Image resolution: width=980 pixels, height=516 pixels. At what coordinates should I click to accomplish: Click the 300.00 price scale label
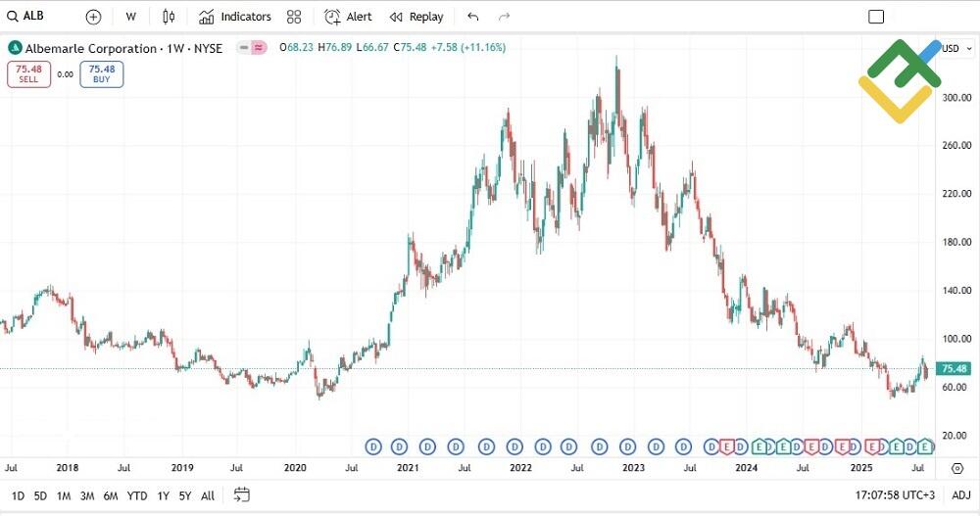[x=956, y=98]
